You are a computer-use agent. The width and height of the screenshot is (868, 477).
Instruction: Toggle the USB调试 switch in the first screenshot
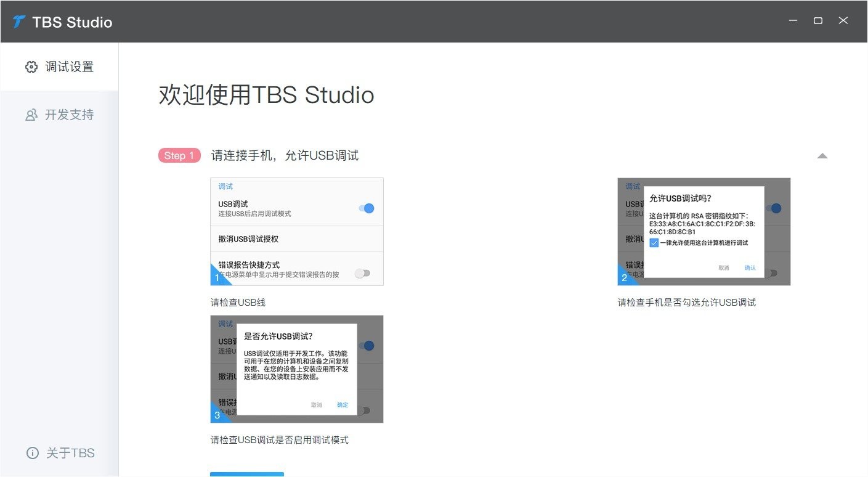click(x=366, y=208)
